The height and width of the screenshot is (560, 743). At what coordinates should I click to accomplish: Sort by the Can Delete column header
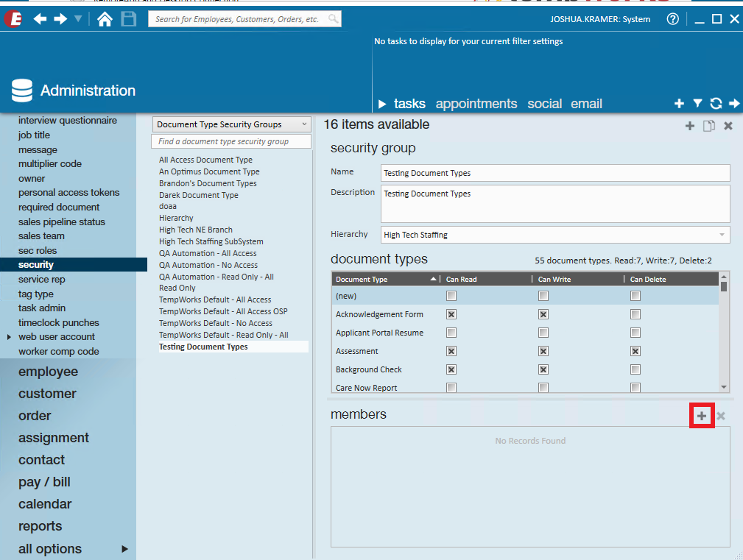[x=672, y=280]
